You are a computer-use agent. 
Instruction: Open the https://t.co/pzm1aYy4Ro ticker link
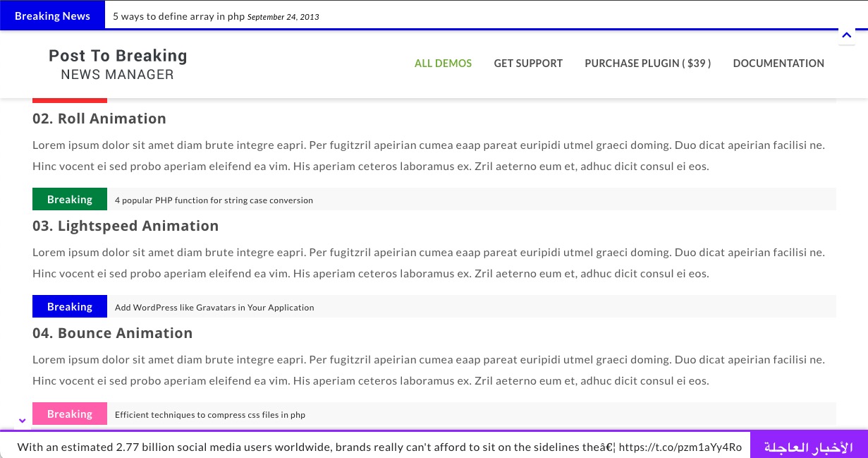[x=680, y=447]
